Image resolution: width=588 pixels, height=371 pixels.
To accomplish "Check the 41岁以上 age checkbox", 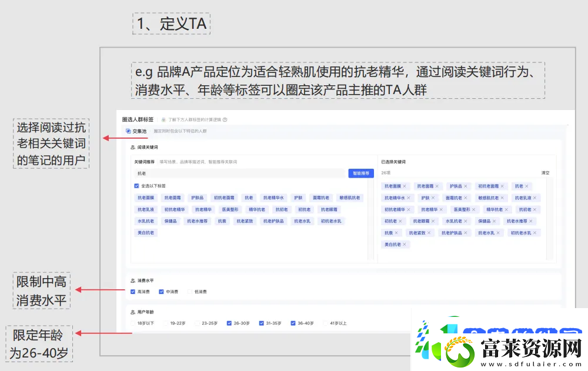I will click(325, 323).
